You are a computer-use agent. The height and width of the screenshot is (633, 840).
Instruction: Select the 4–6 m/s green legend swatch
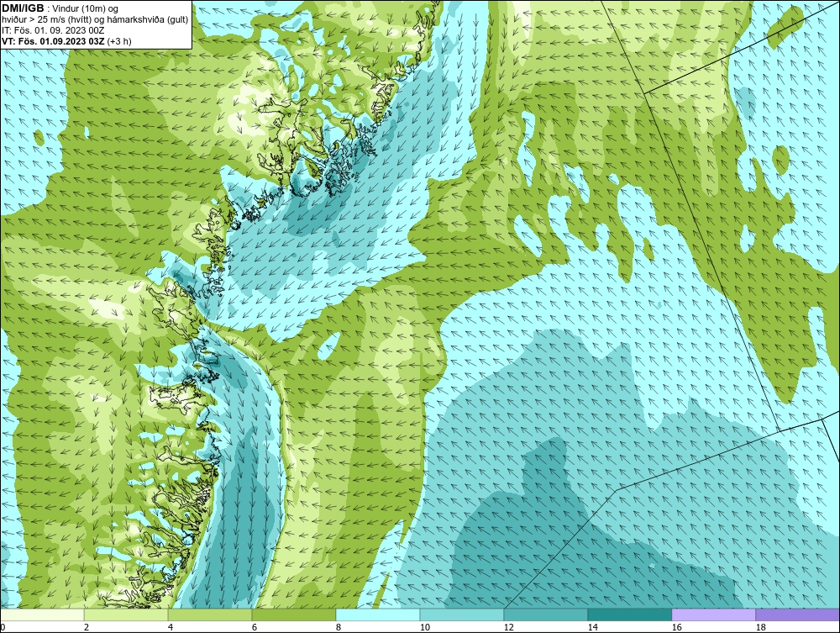210,615
